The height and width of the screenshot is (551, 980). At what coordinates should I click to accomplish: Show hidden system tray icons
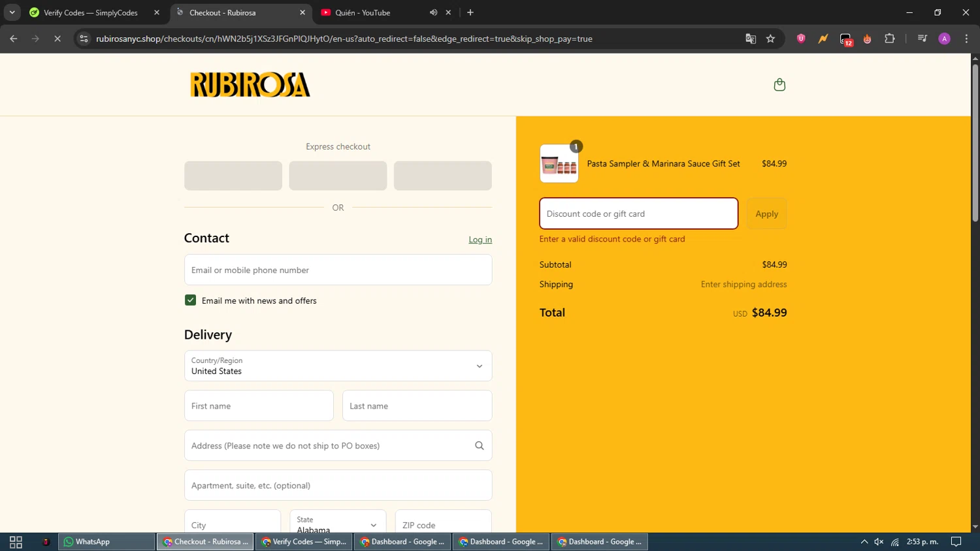point(864,542)
